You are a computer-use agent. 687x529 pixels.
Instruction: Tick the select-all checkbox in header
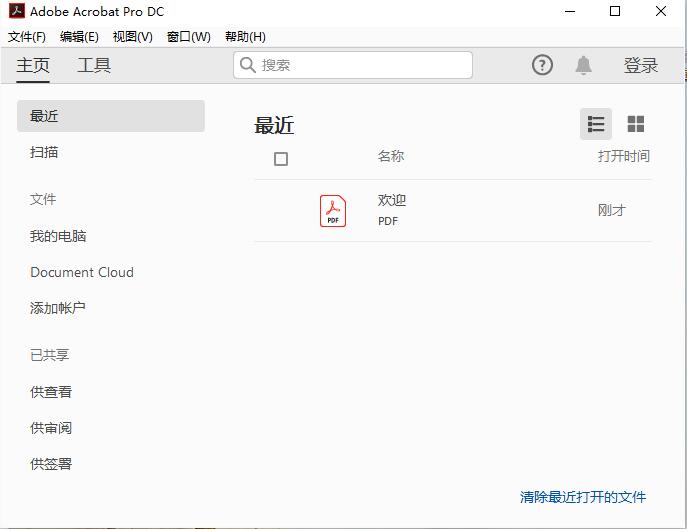tap(281, 159)
